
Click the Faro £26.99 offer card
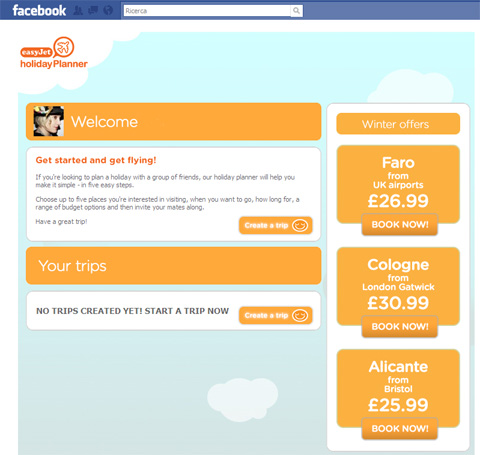[398, 183]
